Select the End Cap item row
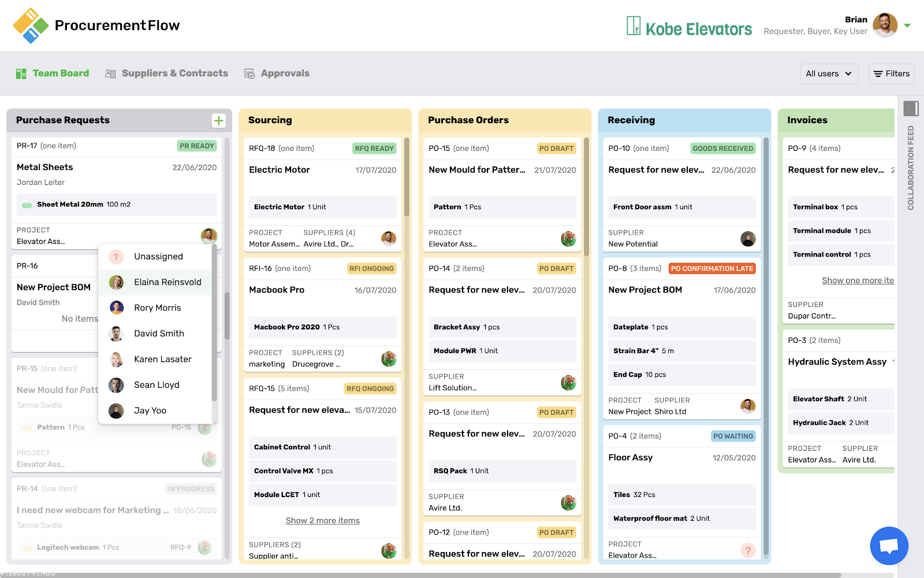924x578 pixels. click(x=682, y=375)
